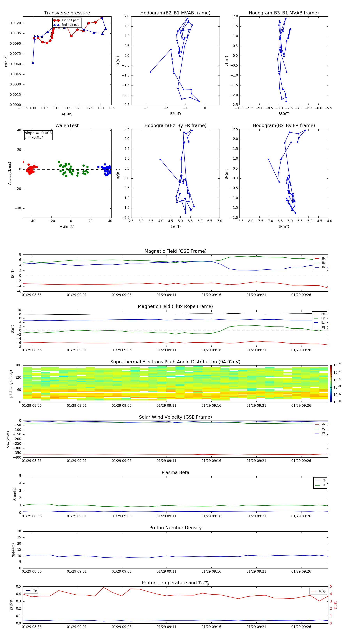The width and height of the screenshot is (351, 644).
Task: Click the Suprathermal Electrons Pitch Angle Distribution title
Action: [x=175, y=362]
